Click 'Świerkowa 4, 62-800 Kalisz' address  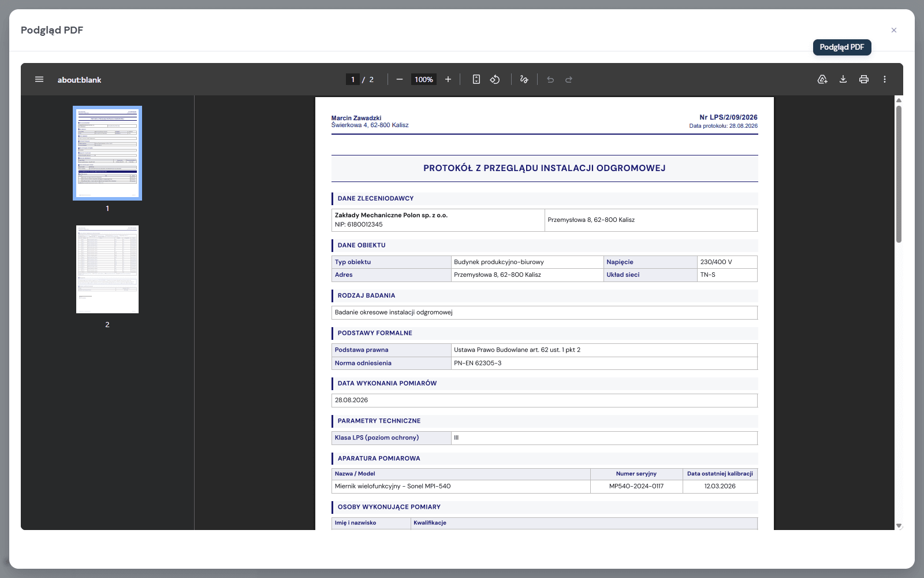click(x=370, y=125)
